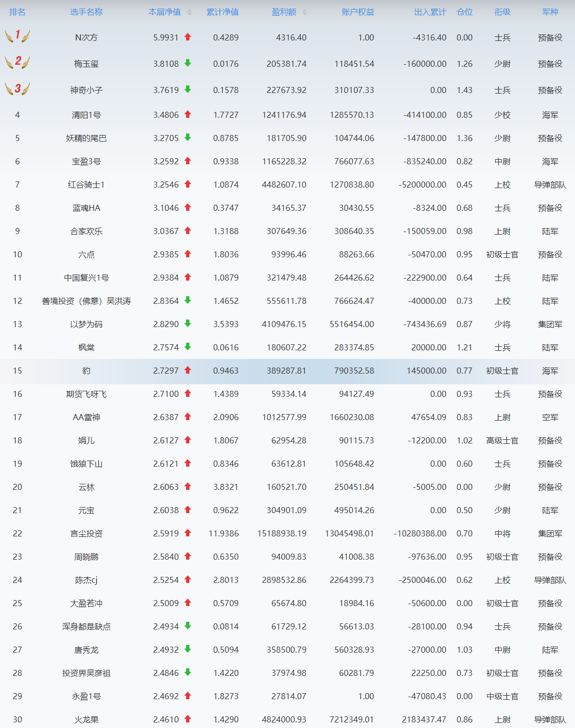Sort by the 本届净值 column sort arrows
The image size is (575, 728).
pos(189,12)
